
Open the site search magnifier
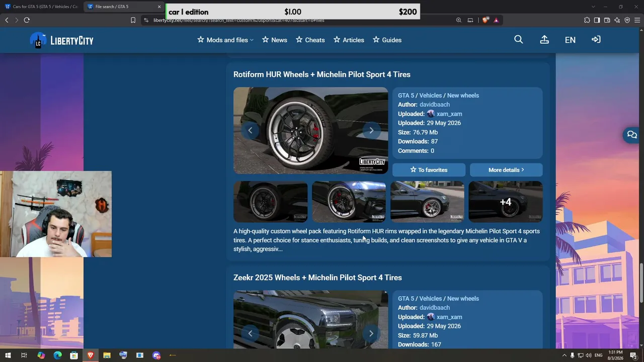pos(519,40)
